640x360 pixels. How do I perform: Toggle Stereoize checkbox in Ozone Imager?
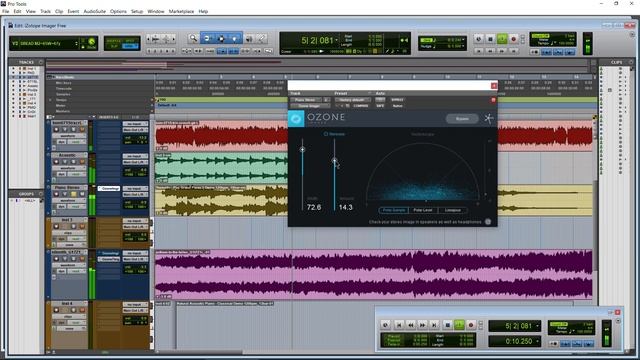(x=326, y=134)
